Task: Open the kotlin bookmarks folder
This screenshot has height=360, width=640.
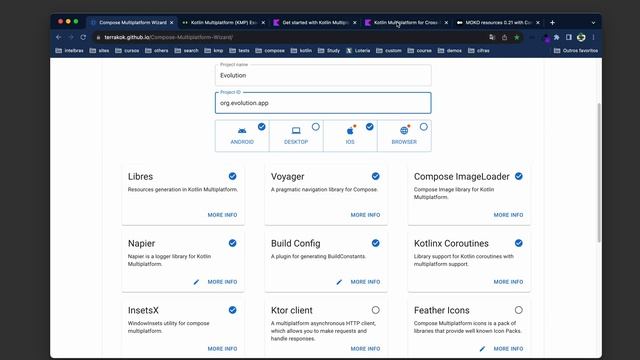Action: (x=301, y=51)
